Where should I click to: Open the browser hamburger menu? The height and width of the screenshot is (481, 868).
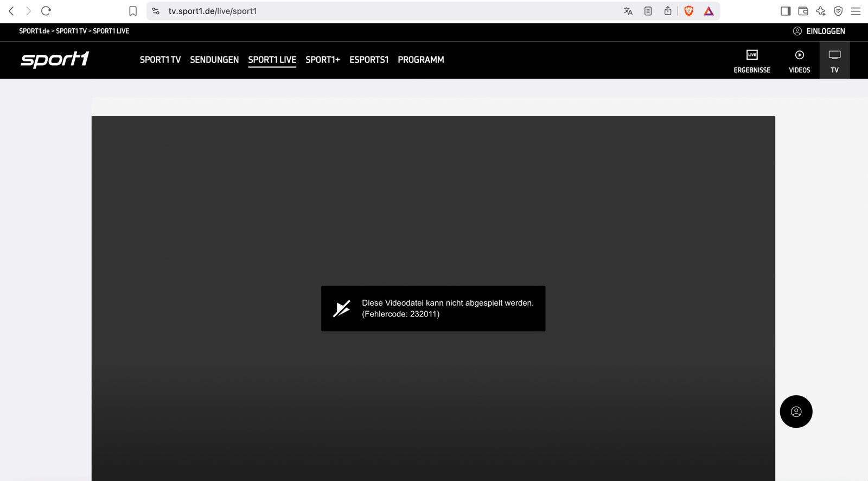pos(856,11)
